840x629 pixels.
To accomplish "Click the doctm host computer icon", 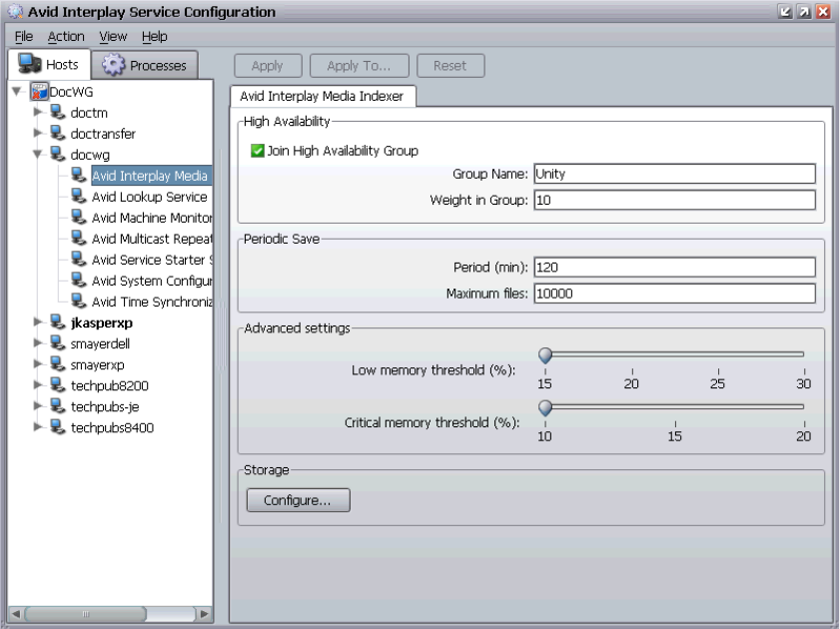I will [58, 113].
